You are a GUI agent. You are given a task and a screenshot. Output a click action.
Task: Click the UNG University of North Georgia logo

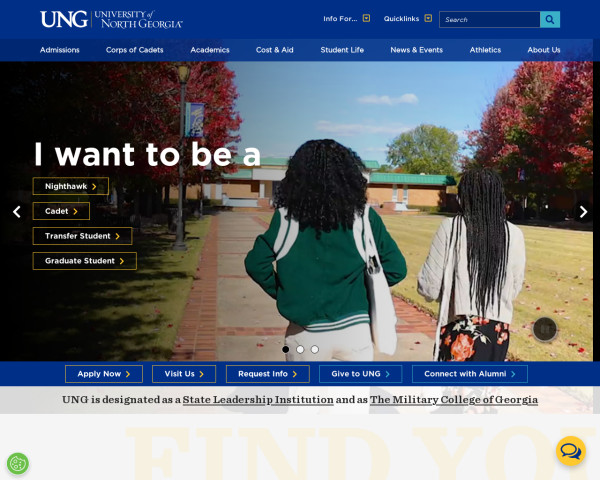[x=111, y=19]
